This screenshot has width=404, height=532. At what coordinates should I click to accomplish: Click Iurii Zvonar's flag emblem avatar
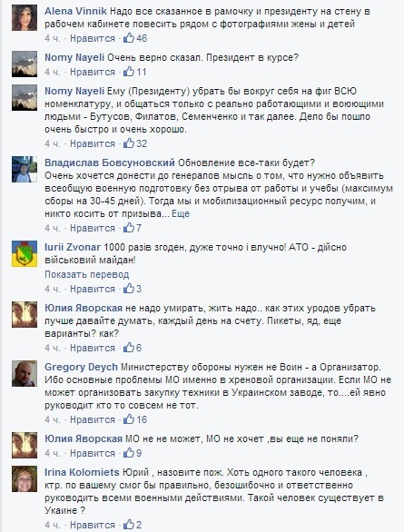point(25,254)
